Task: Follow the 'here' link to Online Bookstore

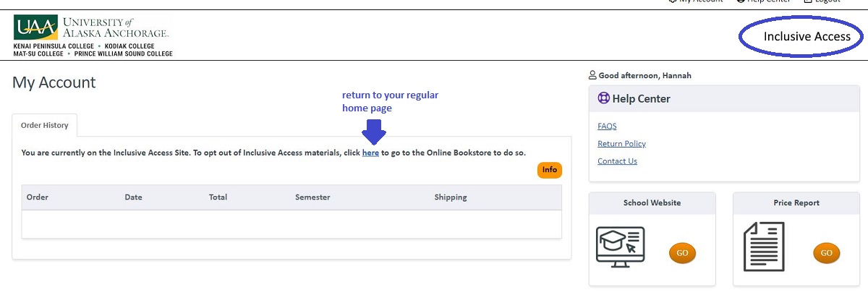Action: click(x=370, y=153)
